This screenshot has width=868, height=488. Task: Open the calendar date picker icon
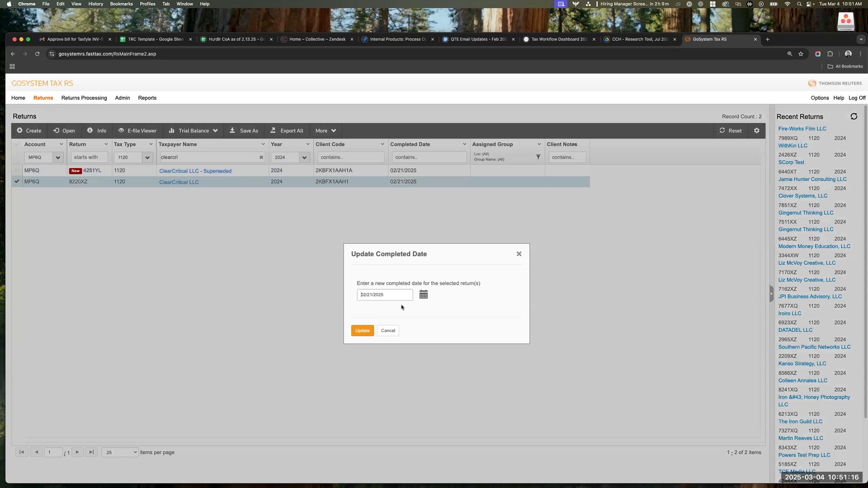click(423, 295)
